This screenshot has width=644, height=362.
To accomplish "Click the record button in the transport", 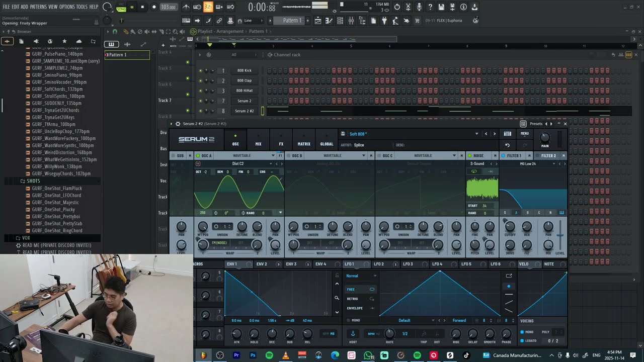I will (x=153, y=7).
